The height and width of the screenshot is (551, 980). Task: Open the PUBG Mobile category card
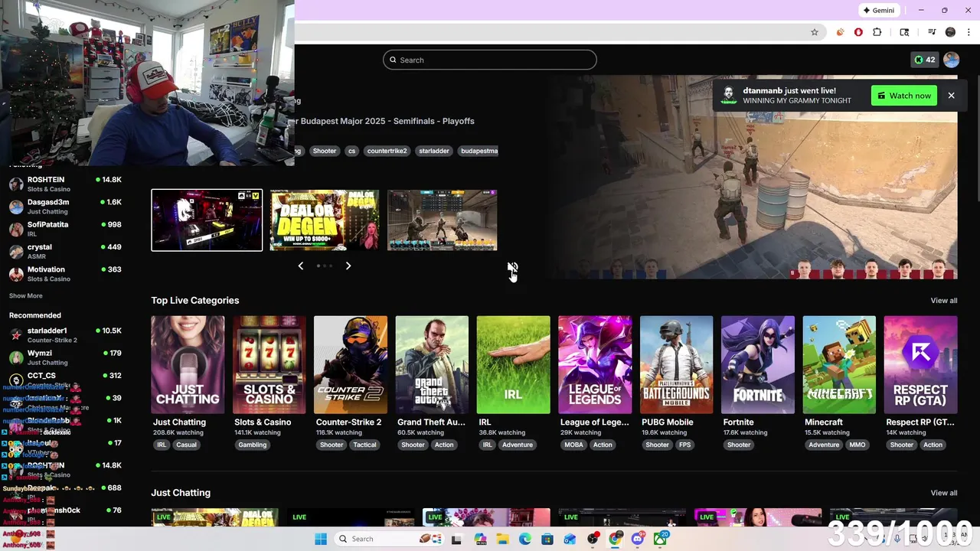676,365
